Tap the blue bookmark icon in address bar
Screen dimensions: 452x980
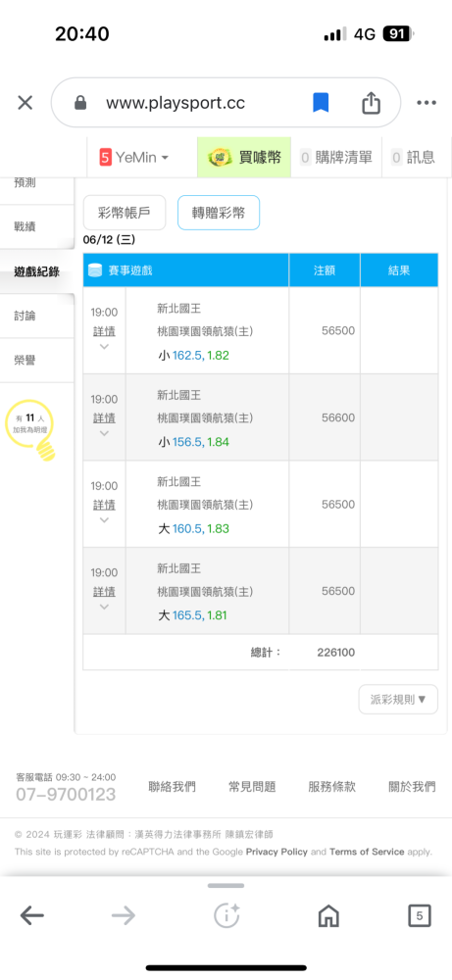coord(321,103)
